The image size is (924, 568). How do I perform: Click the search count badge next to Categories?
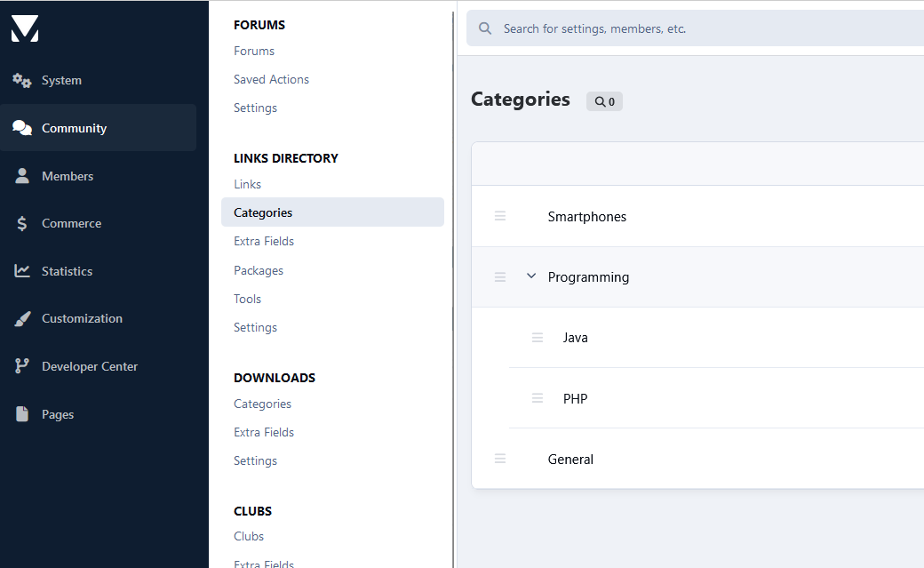604,101
